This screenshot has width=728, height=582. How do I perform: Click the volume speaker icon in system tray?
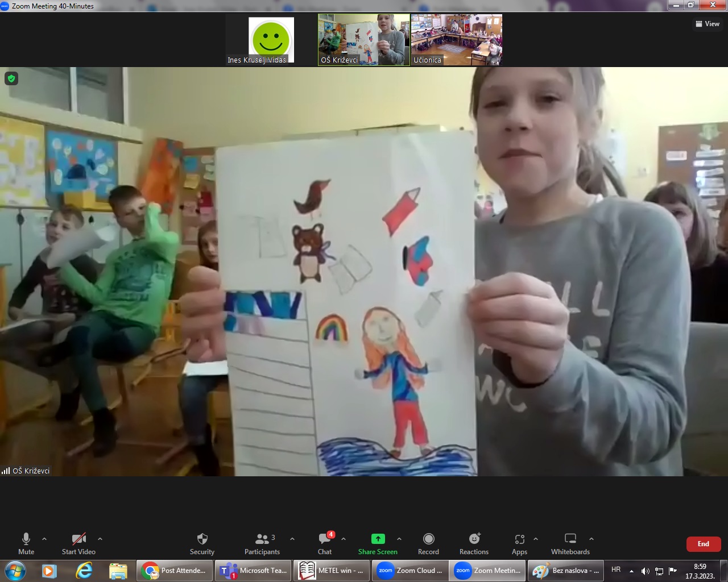coord(645,571)
